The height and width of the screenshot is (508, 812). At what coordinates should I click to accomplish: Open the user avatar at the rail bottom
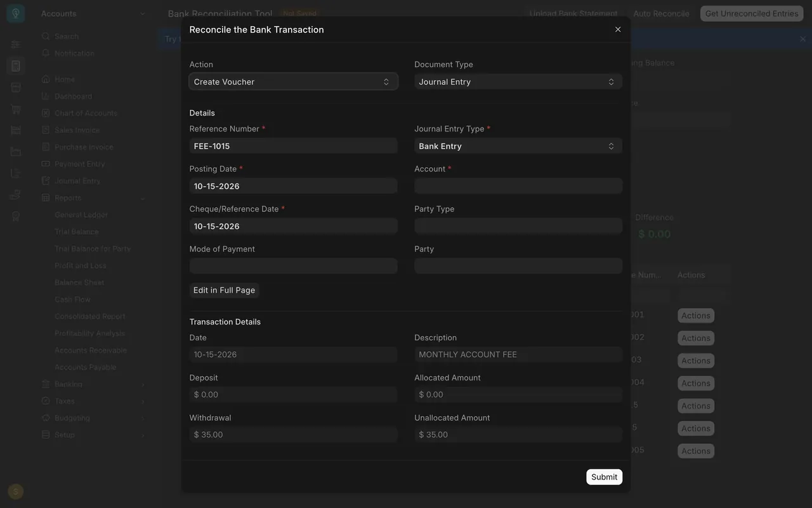click(16, 491)
